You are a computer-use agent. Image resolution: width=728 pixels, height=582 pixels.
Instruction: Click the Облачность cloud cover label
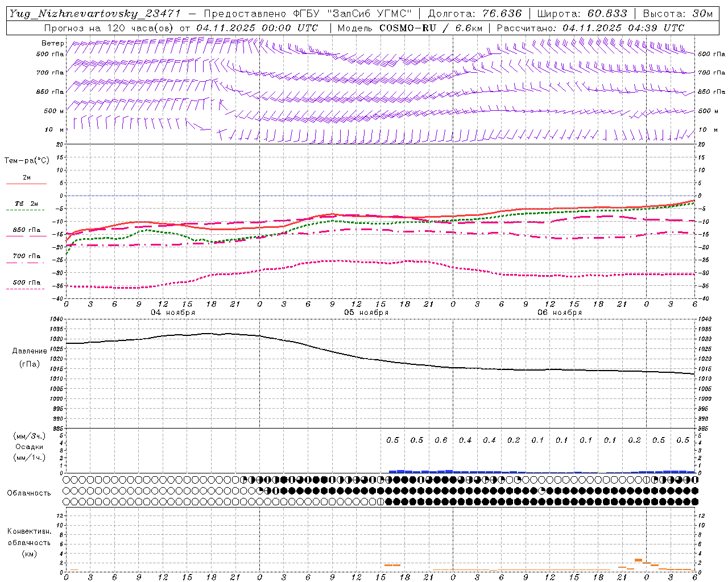[x=29, y=493]
